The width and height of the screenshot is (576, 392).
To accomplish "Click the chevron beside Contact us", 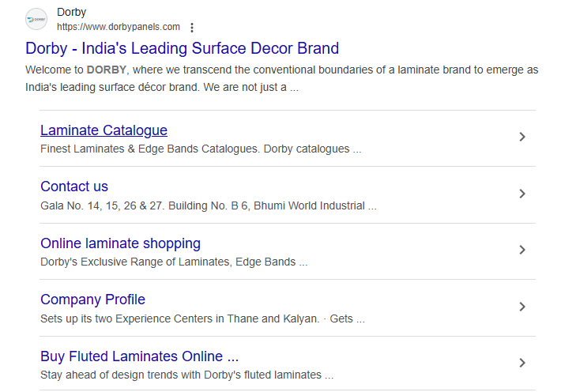I will (521, 194).
